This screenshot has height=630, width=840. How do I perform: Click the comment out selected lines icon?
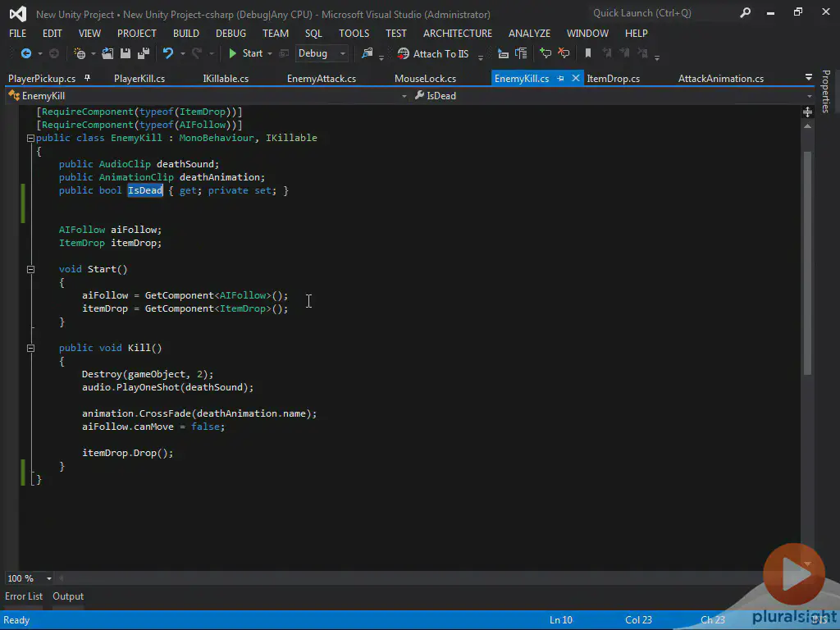coord(546,53)
